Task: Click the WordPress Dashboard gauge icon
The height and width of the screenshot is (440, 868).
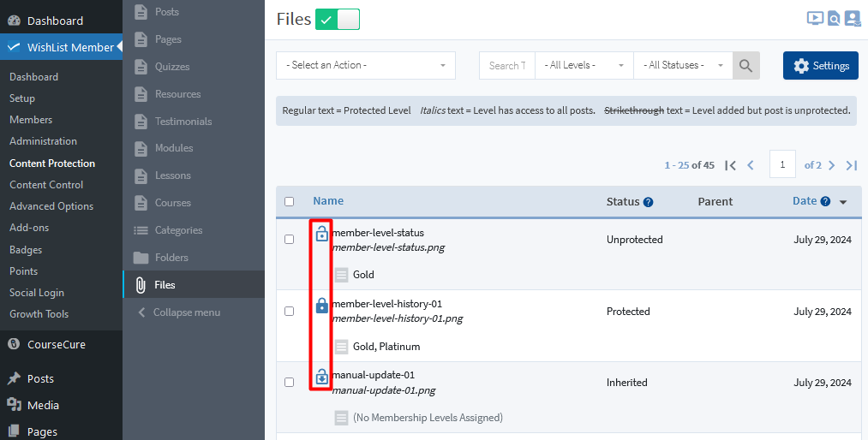Action: 14,21
